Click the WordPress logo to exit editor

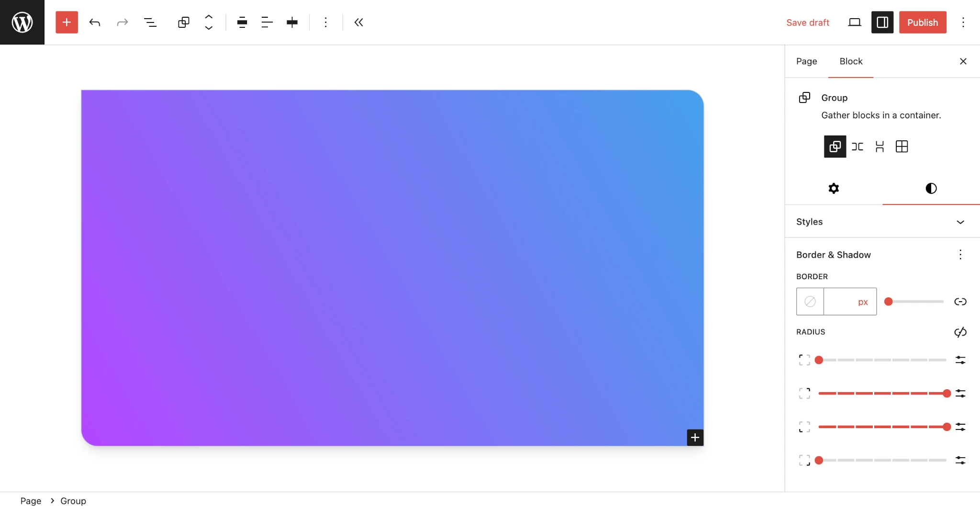[22, 22]
